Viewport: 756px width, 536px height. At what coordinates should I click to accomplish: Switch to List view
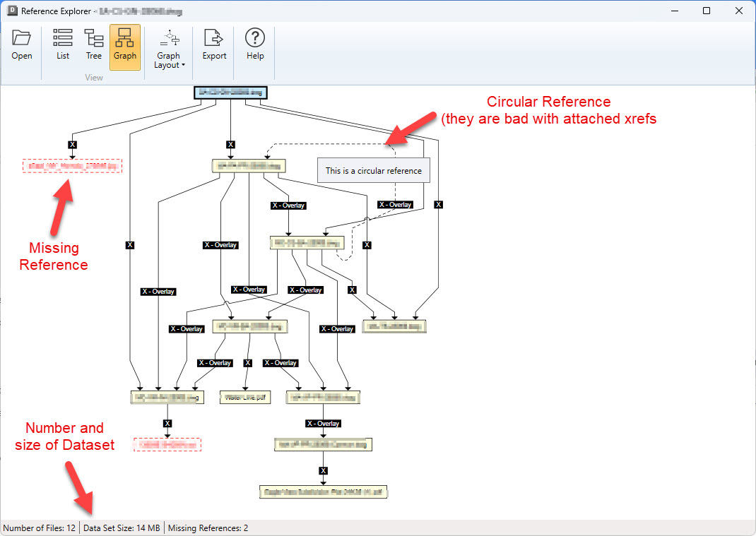click(x=63, y=45)
